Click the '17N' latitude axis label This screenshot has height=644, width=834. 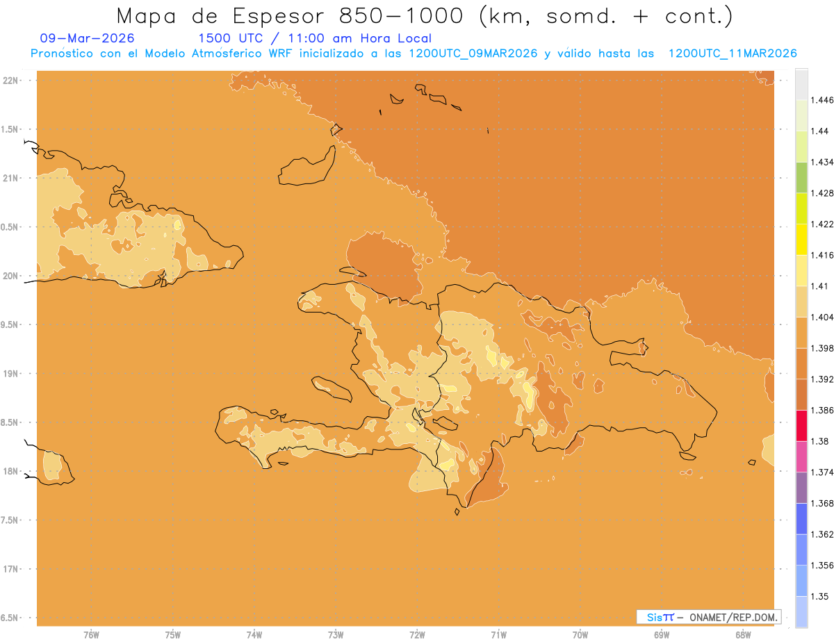click(11, 569)
